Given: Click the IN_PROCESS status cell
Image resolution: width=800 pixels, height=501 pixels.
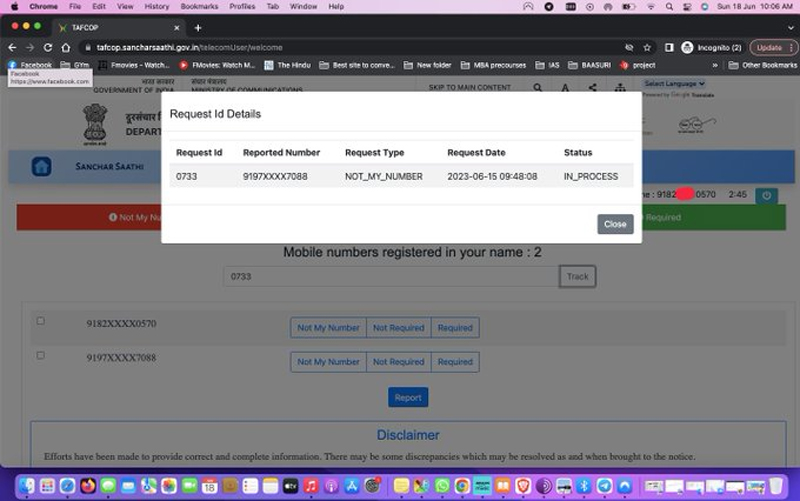Looking at the screenshot, I should click(x=591, y=177).
